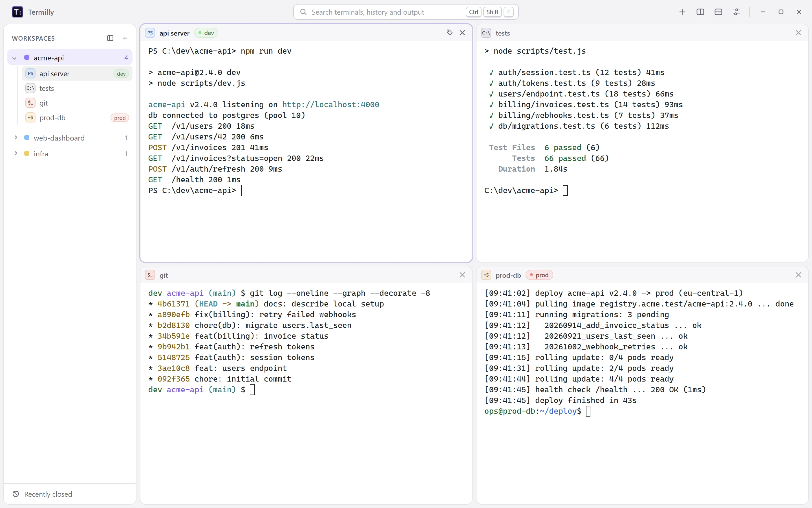Toggle sidebar layout icon beside WORKSPACES
This screenshot has width=812, height=508.
(110, 38)
